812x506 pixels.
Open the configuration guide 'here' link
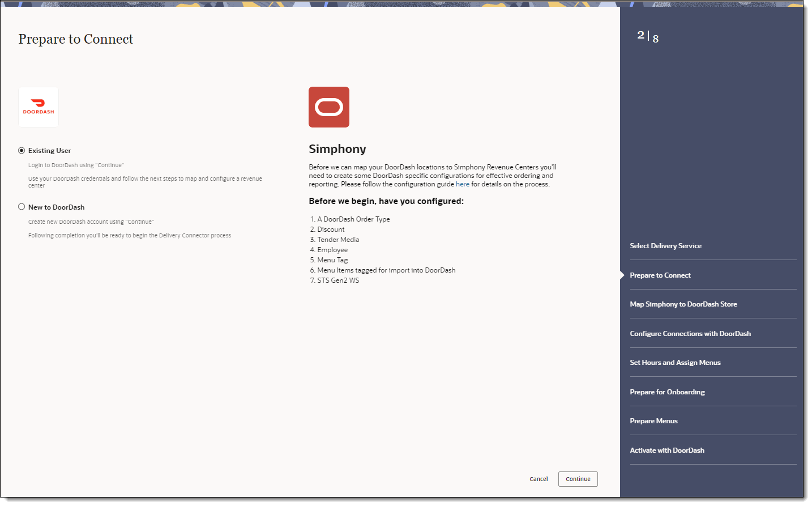coord(463,184)
